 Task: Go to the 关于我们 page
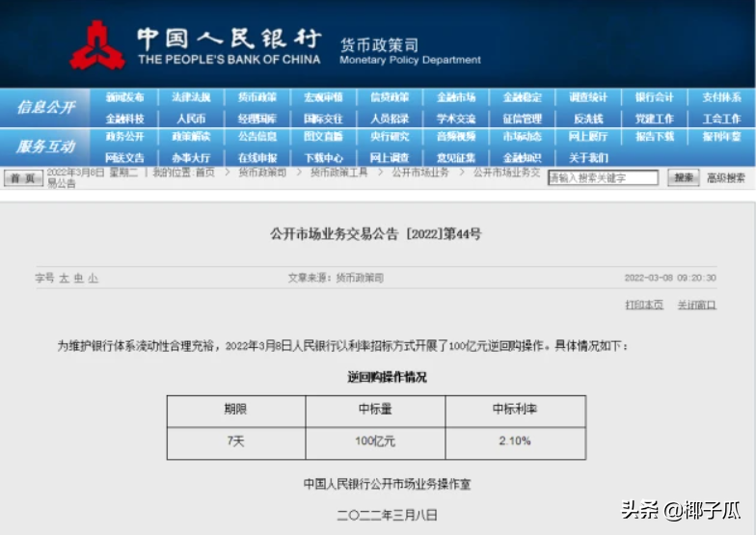point(588,158)
